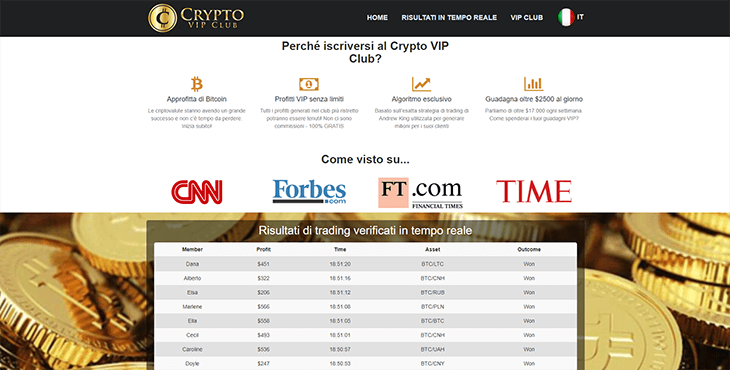Click the BTC/UAH asset cell
This screenshot has width=730, height=370.
tap(433, 350)
